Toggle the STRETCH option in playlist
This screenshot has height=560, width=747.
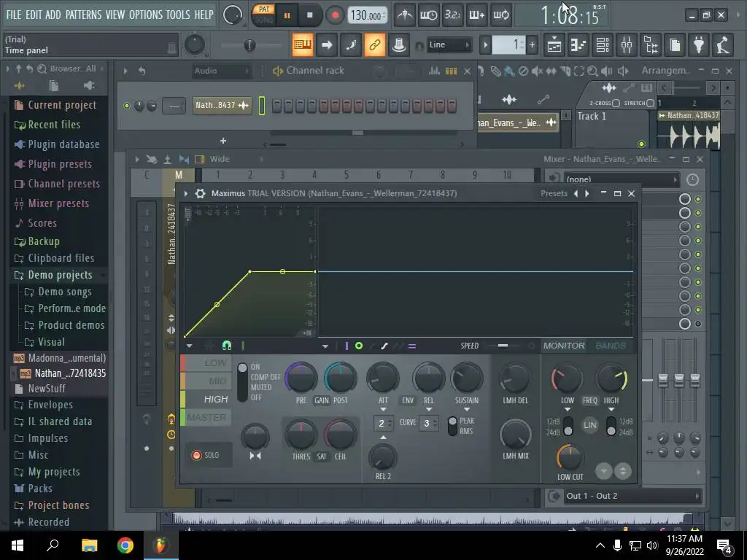[x=650, y=103]
